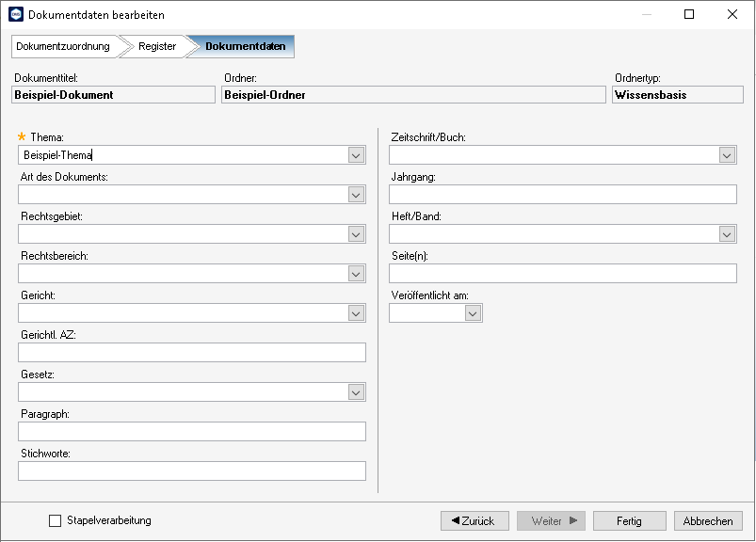This screenshot has height=542, width=756.
Task: Expand the Art des Dokuments dropdown
Action: (x=356, y=195)
